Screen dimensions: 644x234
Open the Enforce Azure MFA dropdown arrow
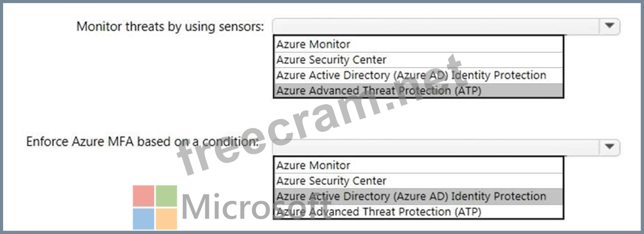[x=610, y=147]
